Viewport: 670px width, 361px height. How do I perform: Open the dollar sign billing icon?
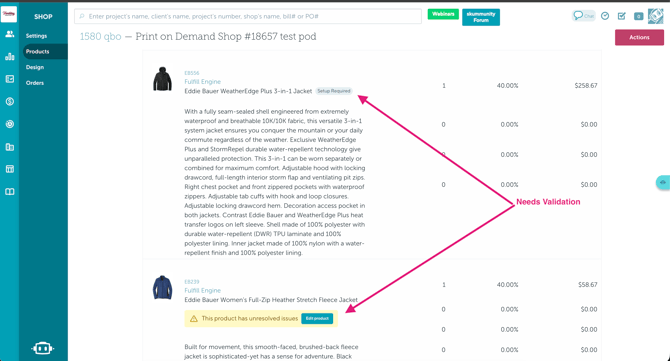tap(9, 102)
